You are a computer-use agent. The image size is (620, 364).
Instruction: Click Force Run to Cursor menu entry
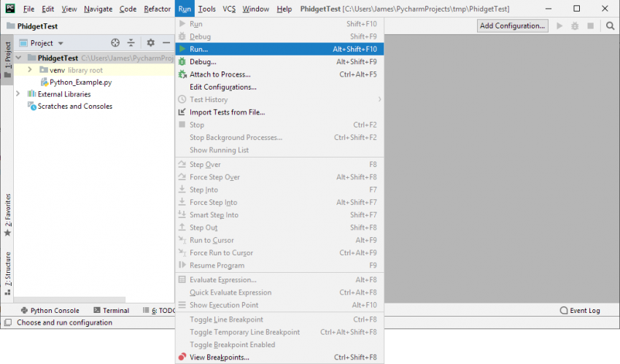(279, 253)
